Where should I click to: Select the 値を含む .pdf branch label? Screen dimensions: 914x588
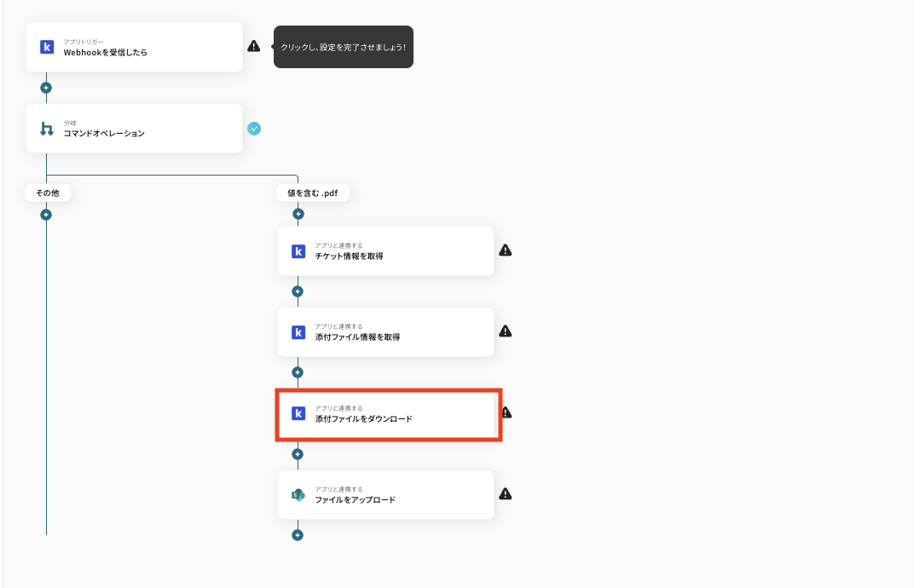pyautogui.click(x=312, y=193)
